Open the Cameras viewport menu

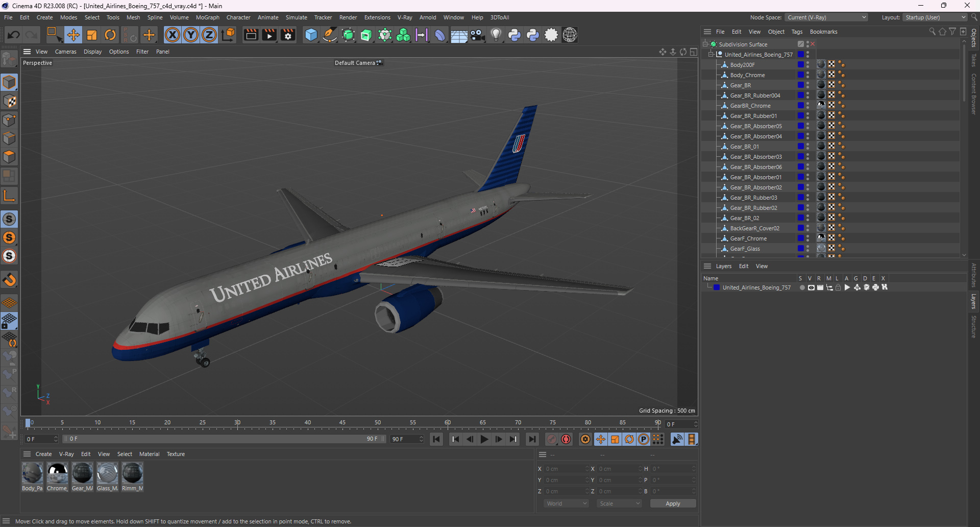pos(65,52)
